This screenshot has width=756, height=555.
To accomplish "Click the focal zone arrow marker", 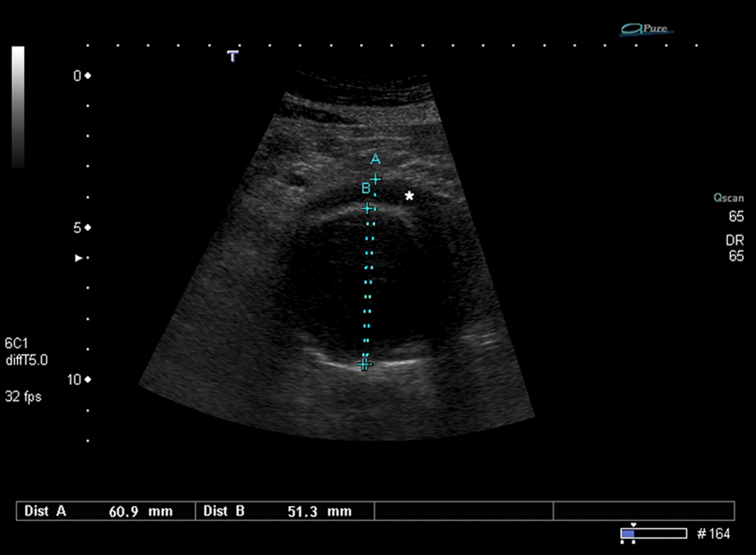I will (78, 257).
